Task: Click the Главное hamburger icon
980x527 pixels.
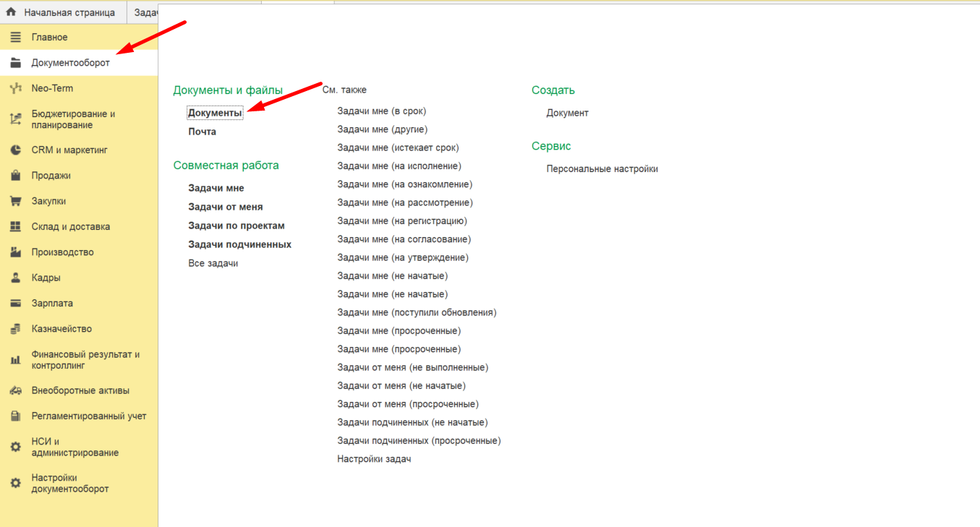Action: click(x=15, y=37)
